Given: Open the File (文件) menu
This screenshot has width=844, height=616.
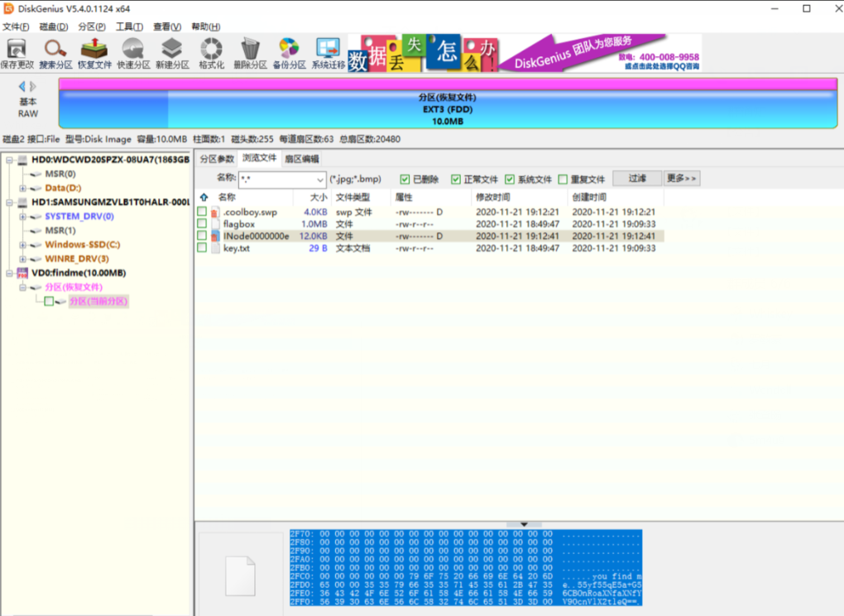Looking at the screenshot, I should 16,26.
